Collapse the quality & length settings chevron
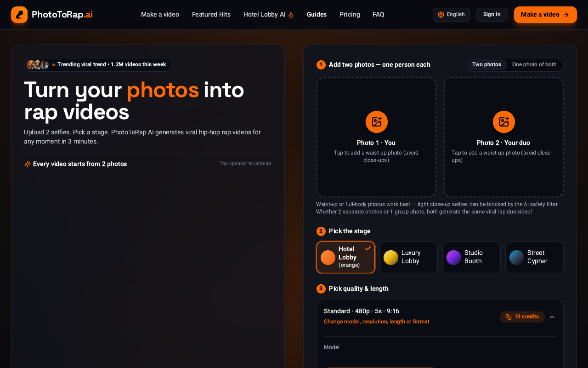 pyautogui.click(x=552, y=317)
